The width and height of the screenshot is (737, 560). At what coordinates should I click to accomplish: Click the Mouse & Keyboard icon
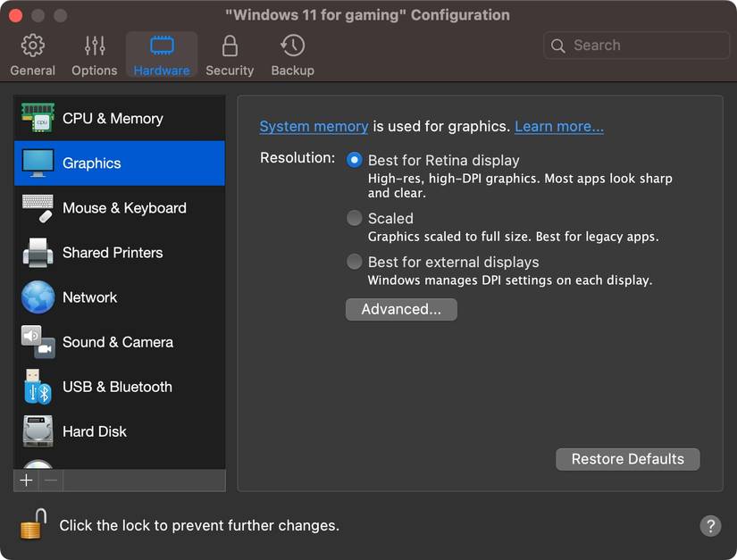[x=38, y=207]
